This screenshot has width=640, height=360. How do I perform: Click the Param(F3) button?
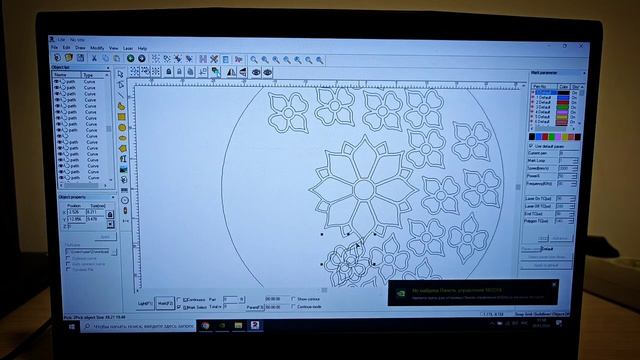click(255, 307)
